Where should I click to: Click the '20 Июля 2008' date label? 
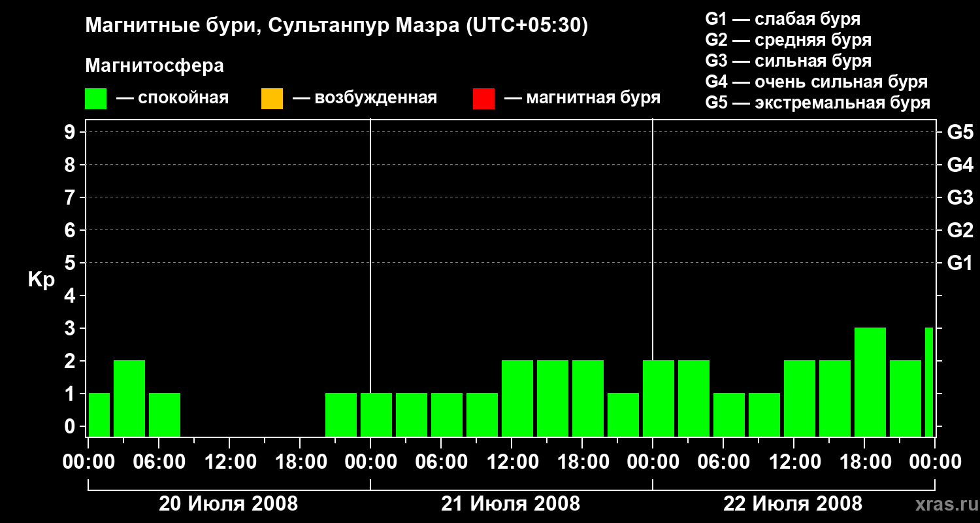click(229, 504)
